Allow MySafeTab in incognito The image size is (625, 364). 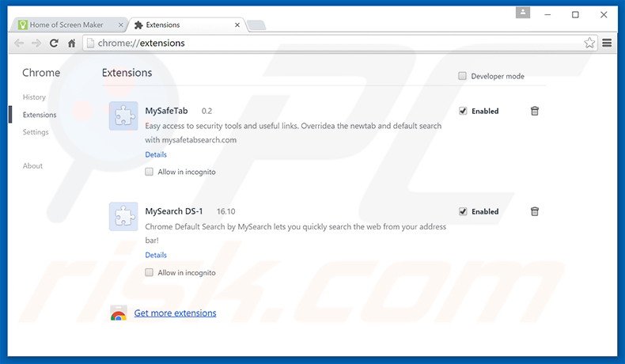[x=149, y=172]
